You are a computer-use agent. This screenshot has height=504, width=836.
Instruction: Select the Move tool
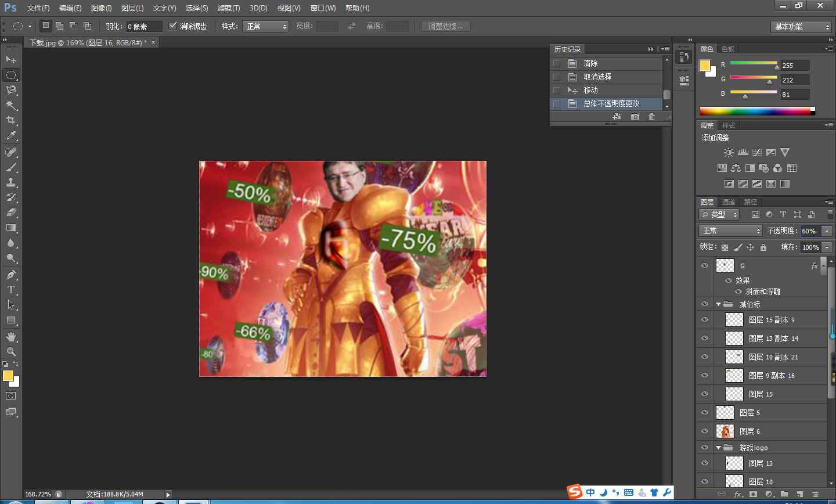(11, 59)
